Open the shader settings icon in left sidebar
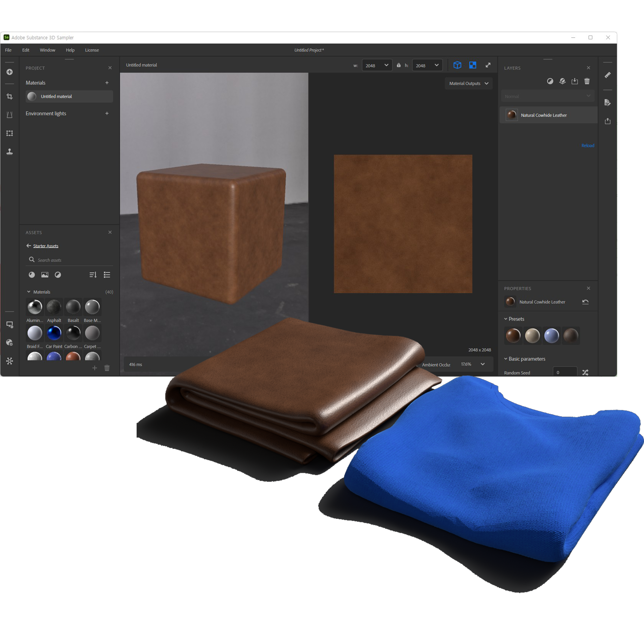 (10, 343)
